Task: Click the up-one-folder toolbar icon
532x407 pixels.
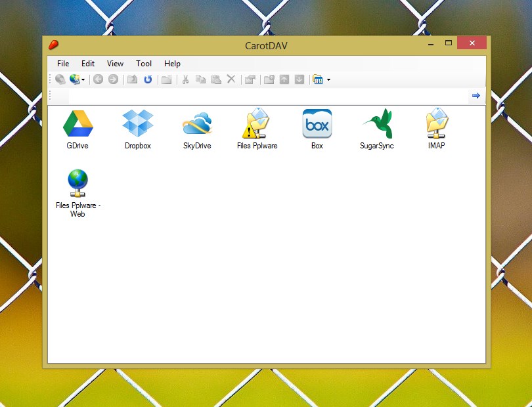Action: click(132, 79)
